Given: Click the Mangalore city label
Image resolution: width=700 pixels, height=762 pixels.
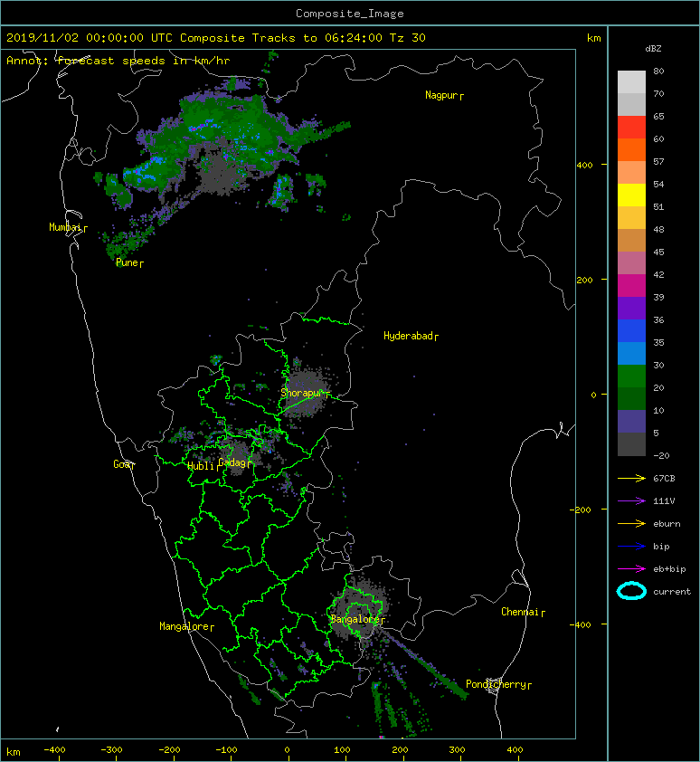Looking at the screenshot, I should [x=184, y=626].
